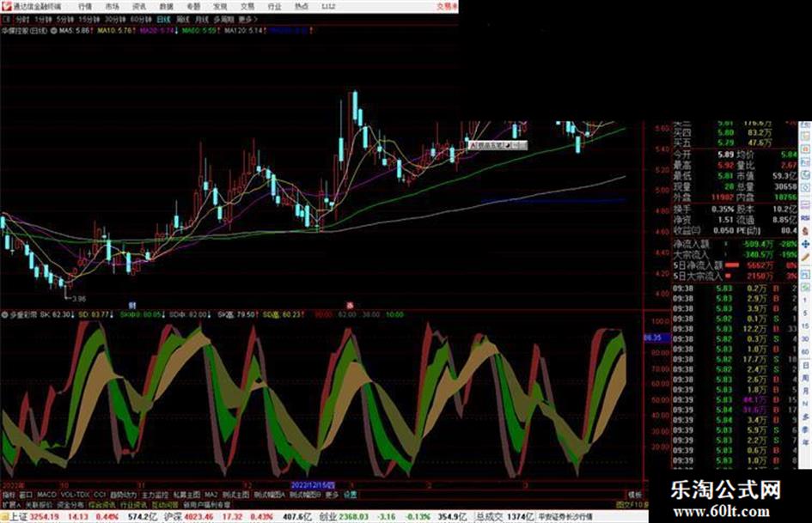Open the 资金分布 tab
812x523 pixels.
[x=70, y=505]
